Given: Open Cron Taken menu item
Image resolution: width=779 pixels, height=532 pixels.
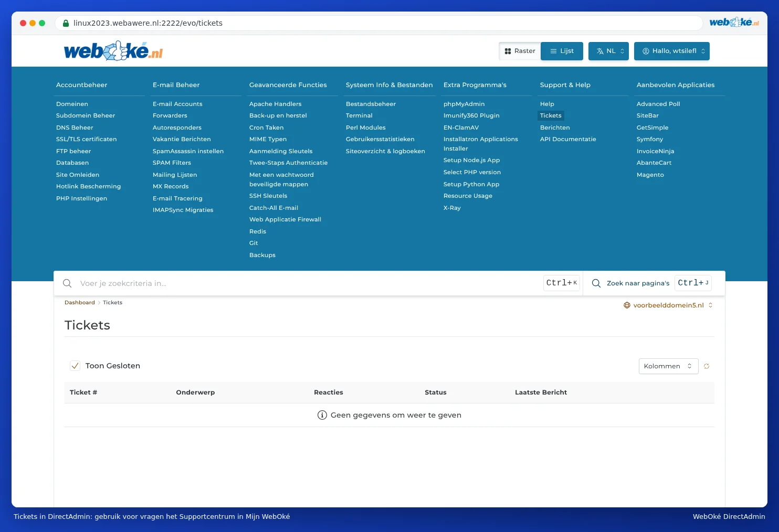Looking at the screenshot, I should [x=266, y=127].
